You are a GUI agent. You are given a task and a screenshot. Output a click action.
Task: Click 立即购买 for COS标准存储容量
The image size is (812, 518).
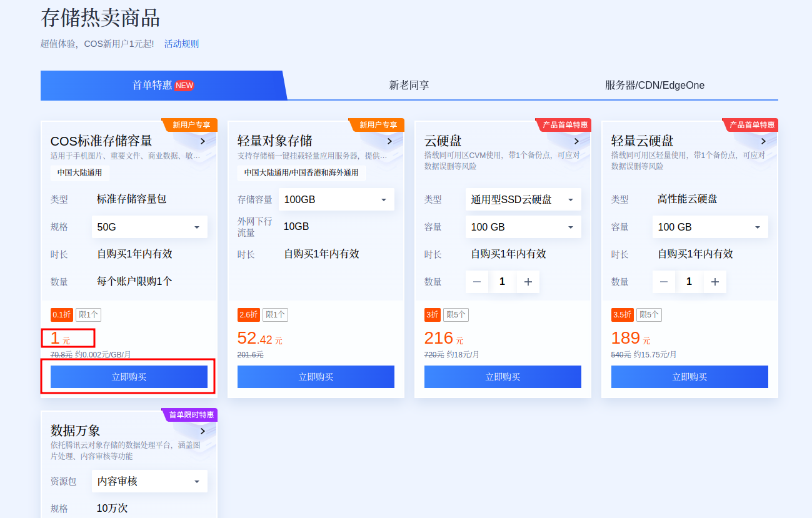pos(129,377)
